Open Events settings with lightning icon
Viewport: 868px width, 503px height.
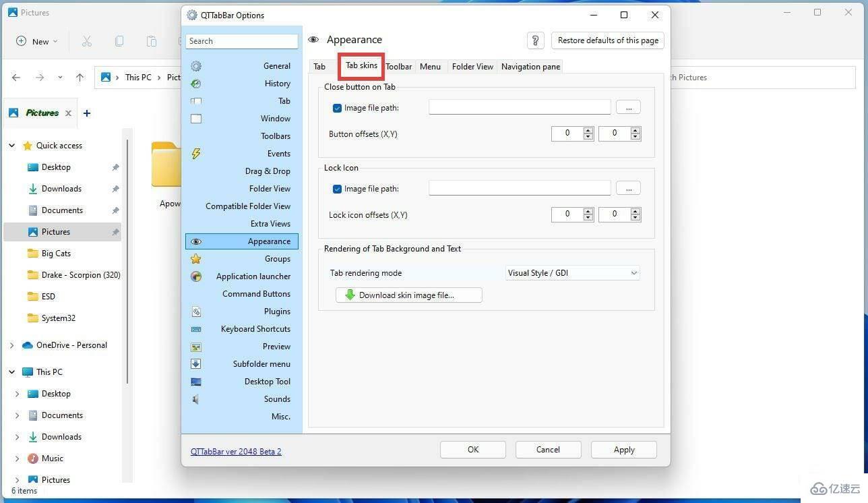click(241, 154)
